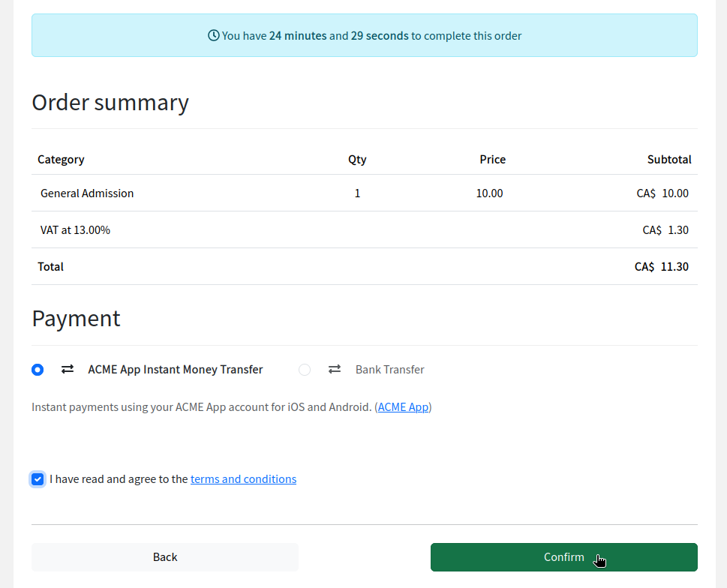Click the quantity value 1

357,193
